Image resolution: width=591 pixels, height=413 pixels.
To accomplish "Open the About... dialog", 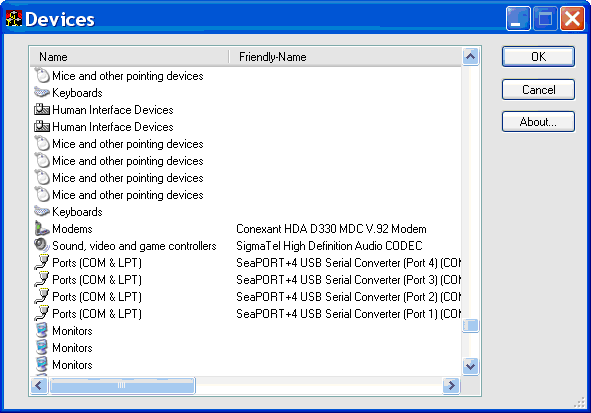I will point(538,122).
